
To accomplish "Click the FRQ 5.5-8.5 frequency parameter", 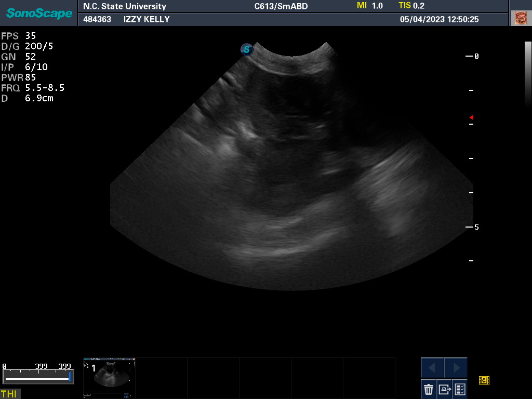I will coord(33,88).
